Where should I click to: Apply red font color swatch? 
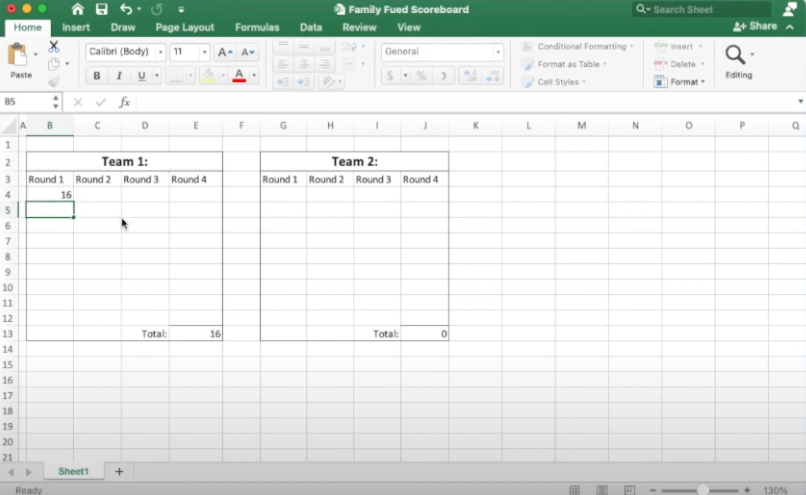coord(239,76)
